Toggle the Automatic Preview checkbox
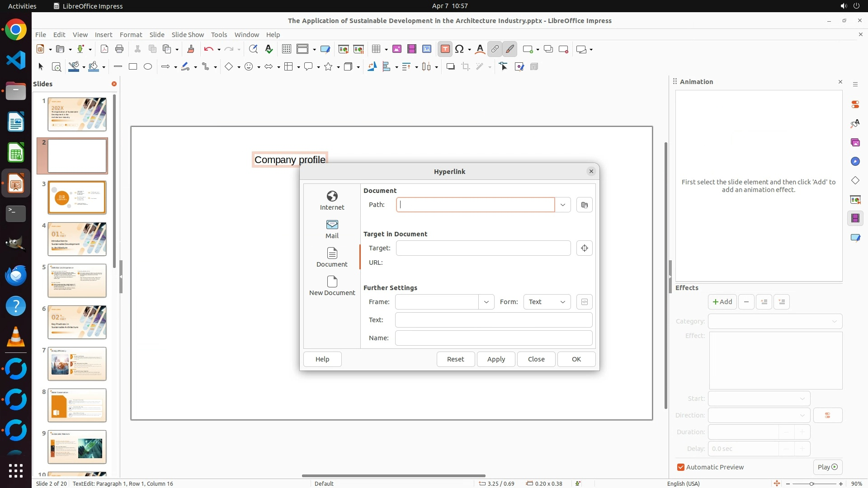Viewport: 868px width, 488px height. click(681, 467)
